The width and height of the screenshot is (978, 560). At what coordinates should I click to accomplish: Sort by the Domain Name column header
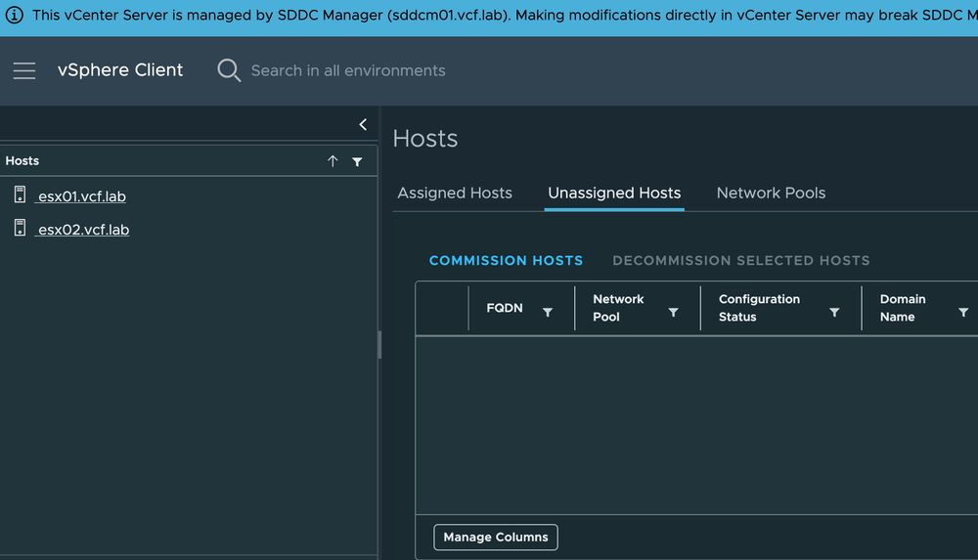pyautogui.click(x=903, y=308)
